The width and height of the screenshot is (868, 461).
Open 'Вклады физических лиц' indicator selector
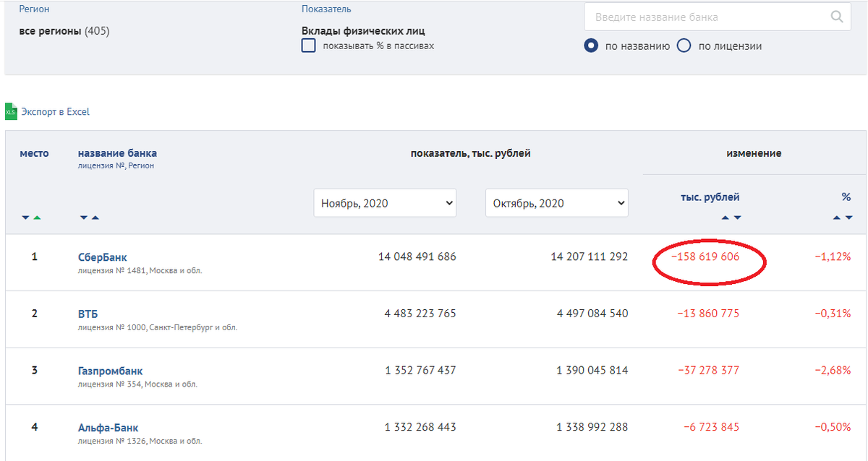363,31
